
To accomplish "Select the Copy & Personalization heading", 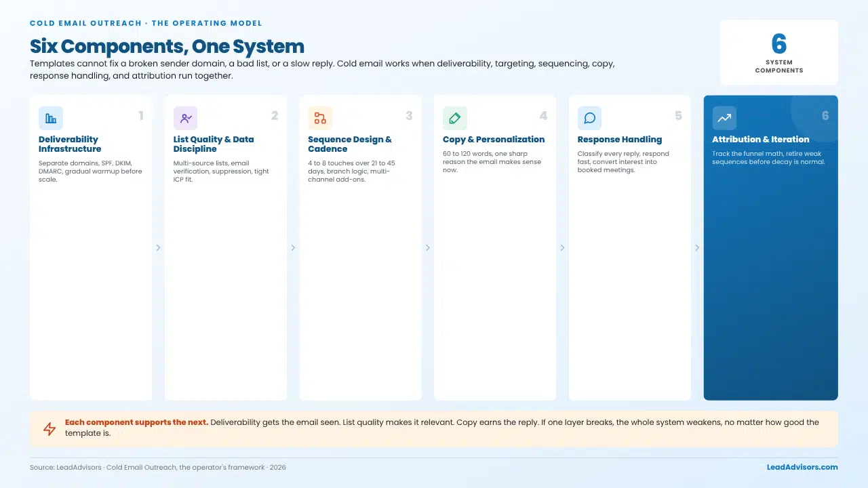I will click(494, 140).
